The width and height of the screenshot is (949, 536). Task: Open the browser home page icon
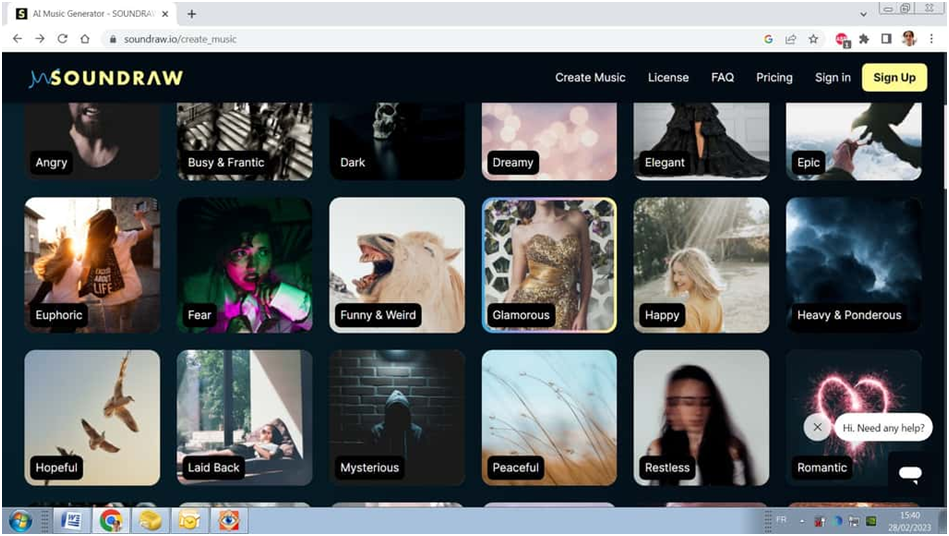point(85,39)
